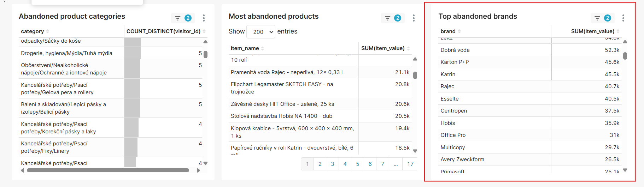Select the Rajec brand row

447,86
